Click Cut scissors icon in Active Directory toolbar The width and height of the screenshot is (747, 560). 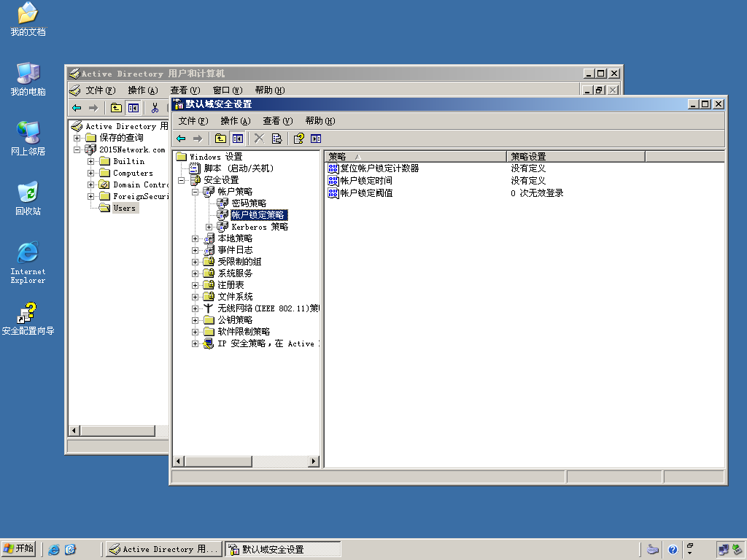pyautogui.click(x=155, y=108)
